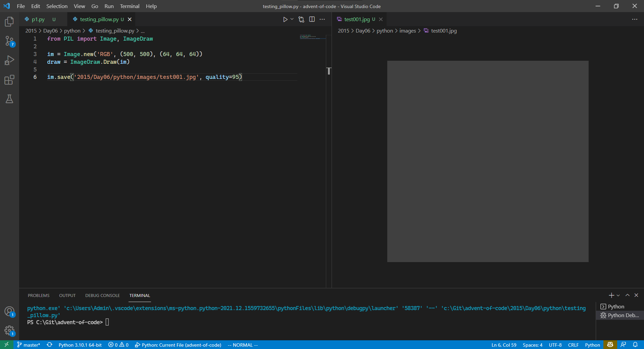The height and width of the screenshot is (349, 644).
Task: Change end of line sequence CRLF
Action: pyautogui.click(x=573, y=345)
